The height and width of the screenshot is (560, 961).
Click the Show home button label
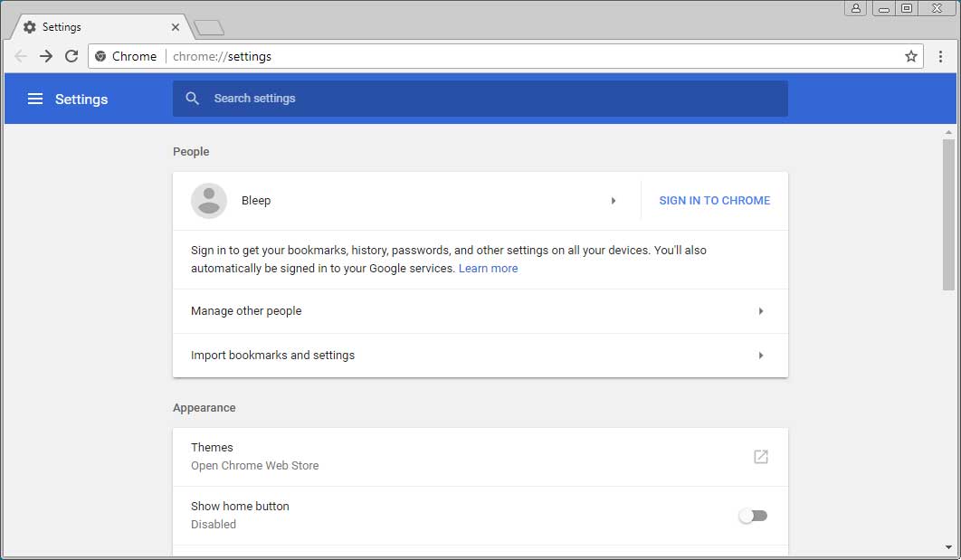click(241, 506)
